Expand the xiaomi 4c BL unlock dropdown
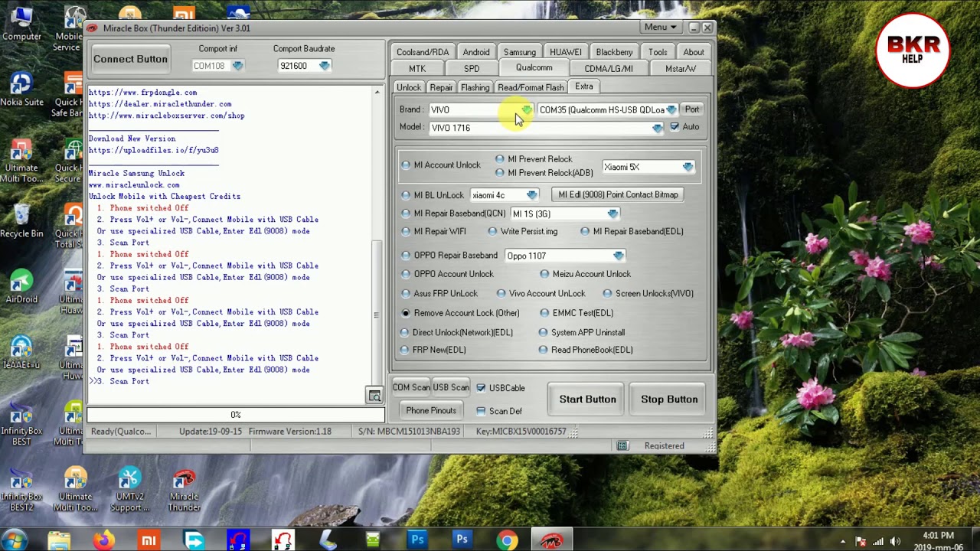Viewport: 980px width, 551px height. 532,195
